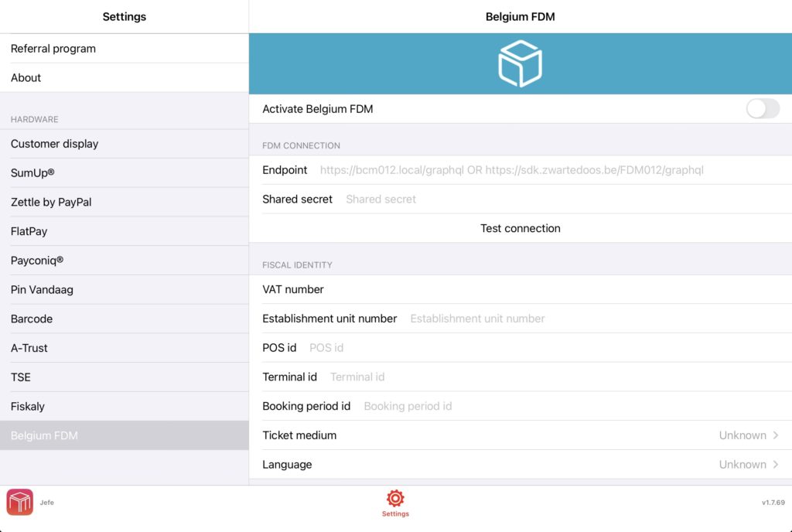The height and width of the screenshot is (532, 792).
Task: Click the Booking period id field
Action: pos(572,407)
